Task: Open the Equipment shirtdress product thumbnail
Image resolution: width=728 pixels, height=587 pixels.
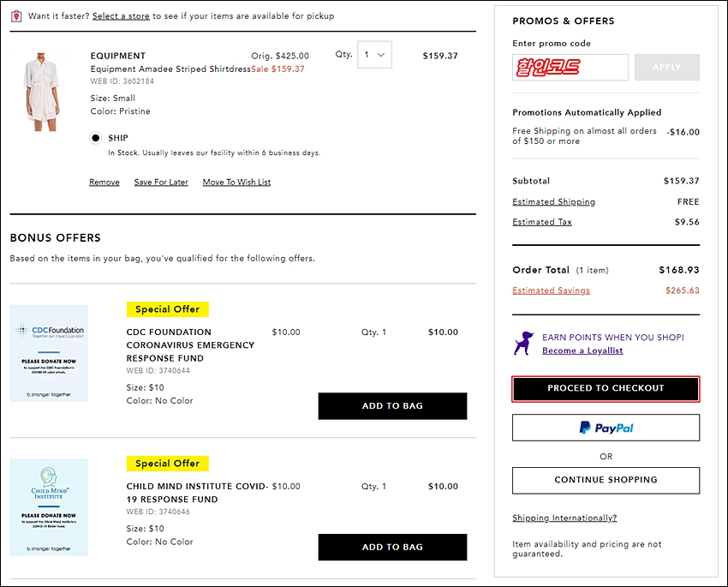Action: click(42, 92)
